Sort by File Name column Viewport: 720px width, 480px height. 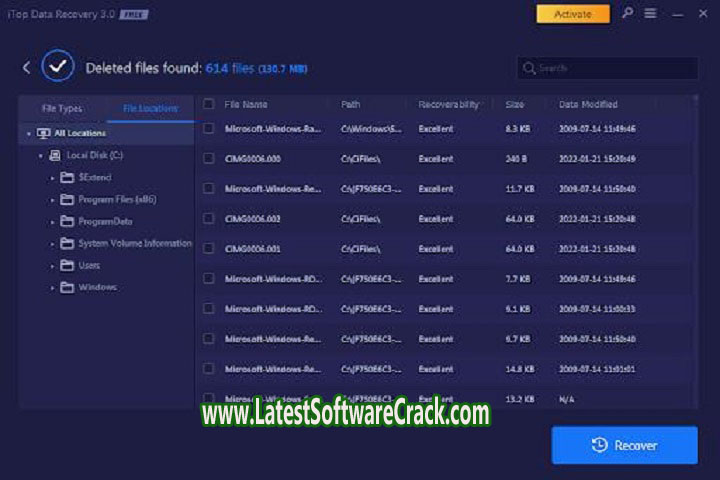coord(246,105)
